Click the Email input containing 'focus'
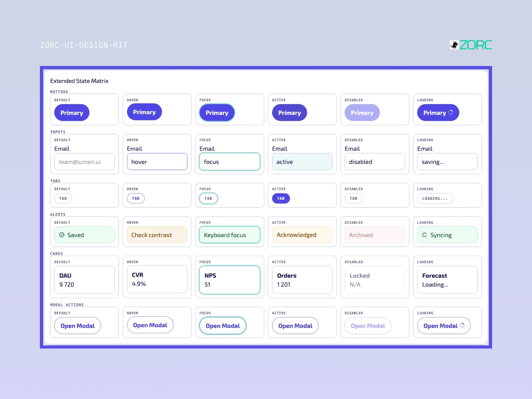Image resolution: width=532 pixels, height=399 pixels. click(x=230, y=162)
